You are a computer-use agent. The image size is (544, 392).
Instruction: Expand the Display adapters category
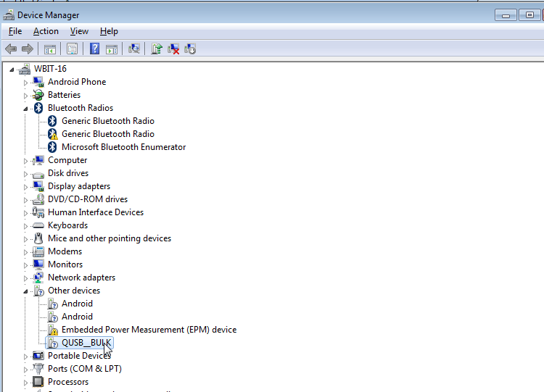pyautogui.click(x=25, y=187)
